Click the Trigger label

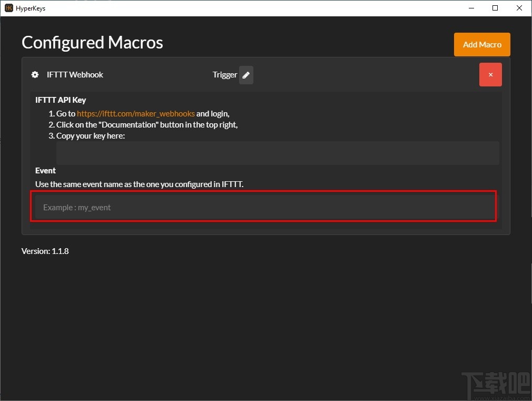click(225, 75)
